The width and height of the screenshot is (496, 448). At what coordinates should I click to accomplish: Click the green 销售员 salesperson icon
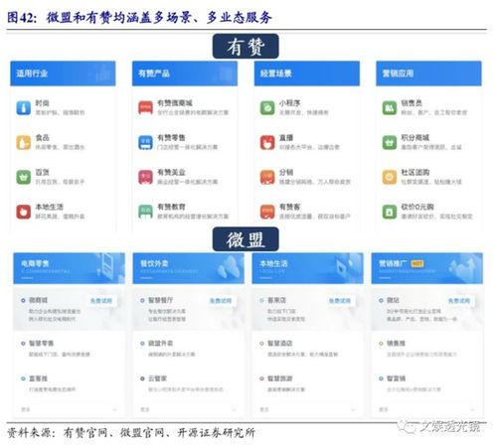390,108
